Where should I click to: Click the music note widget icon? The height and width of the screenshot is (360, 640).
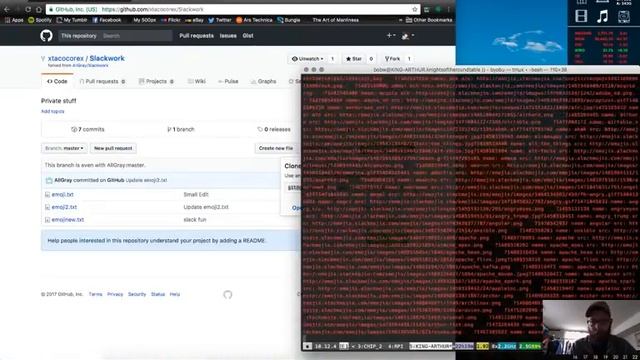tap(602, 16)
